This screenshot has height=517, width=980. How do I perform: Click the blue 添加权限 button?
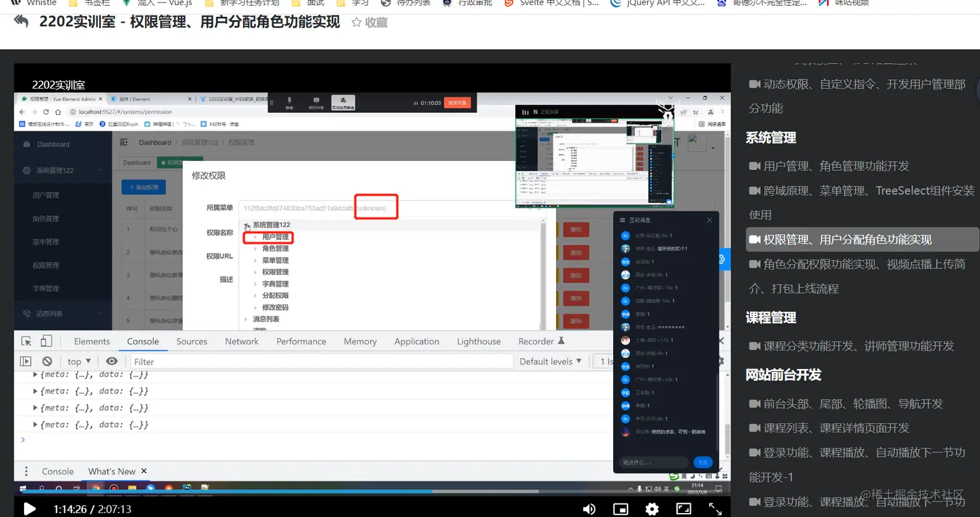click(144, 187)
